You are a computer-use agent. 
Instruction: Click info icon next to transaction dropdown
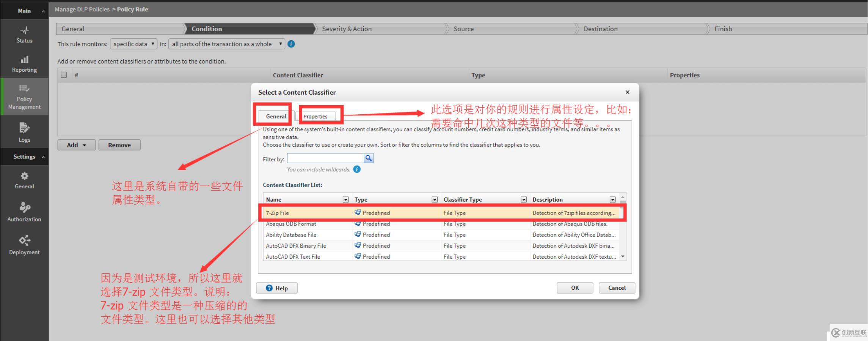tap(291, 44)
